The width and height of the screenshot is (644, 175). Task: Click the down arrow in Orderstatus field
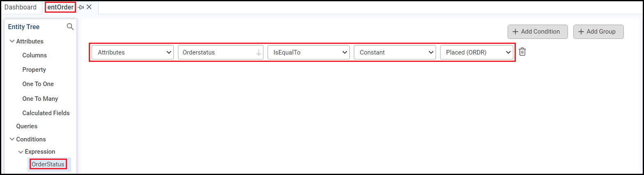tap(259, 52)
